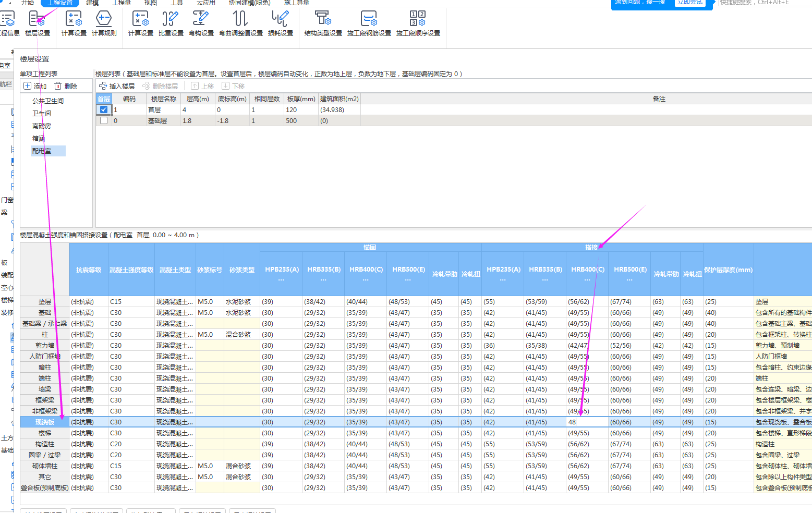812x513 pixels.
Task: Open anchorage HRB500(E) column ellipsis
Action: click(x=408, y=280)
